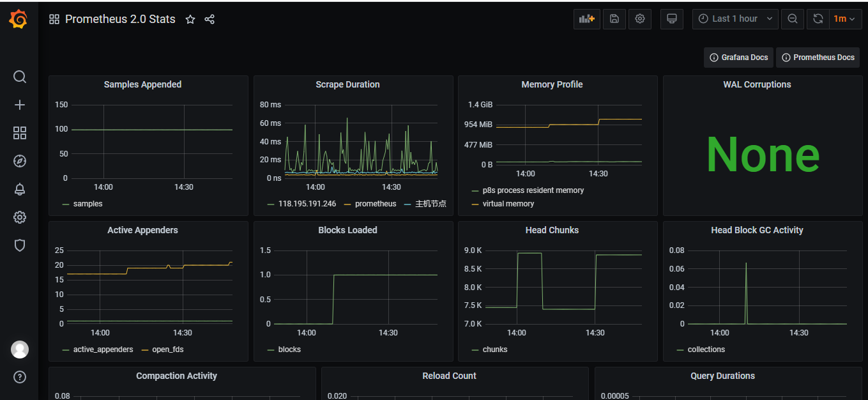
Task: Click the user avatar in sidebar
Action: pos(20,350)
